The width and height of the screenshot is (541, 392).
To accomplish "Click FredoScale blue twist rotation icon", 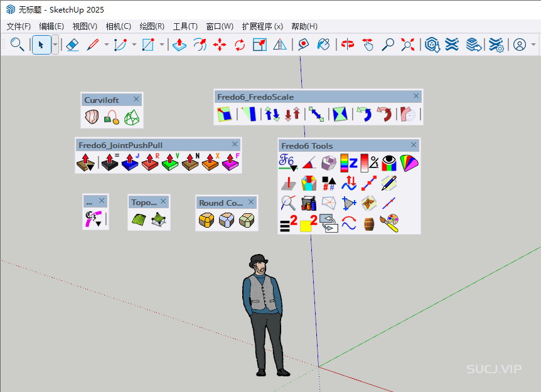I will pyautogui.click(x=363, y=114).
